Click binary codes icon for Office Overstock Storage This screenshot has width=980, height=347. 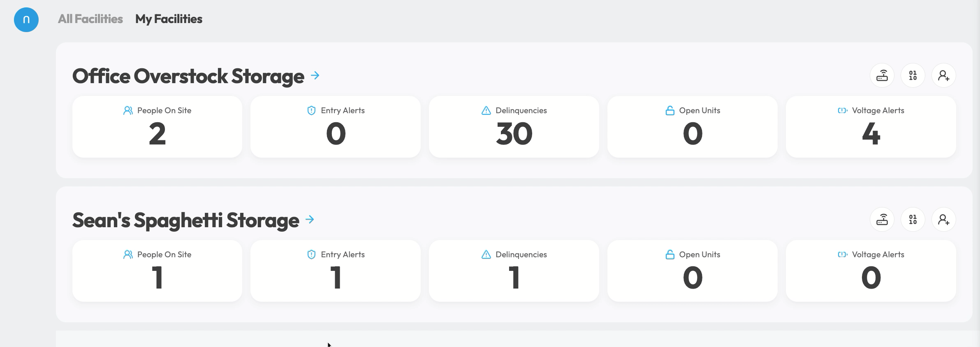(913, 75)
